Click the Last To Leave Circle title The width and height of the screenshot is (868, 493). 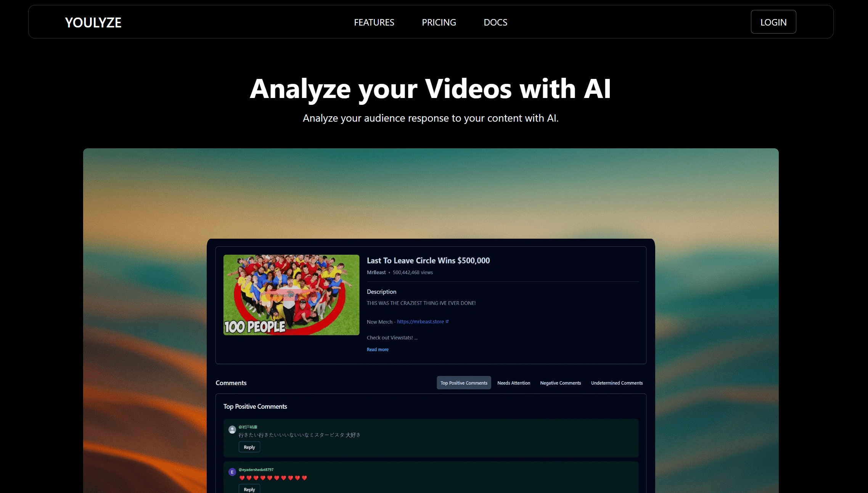428,260
